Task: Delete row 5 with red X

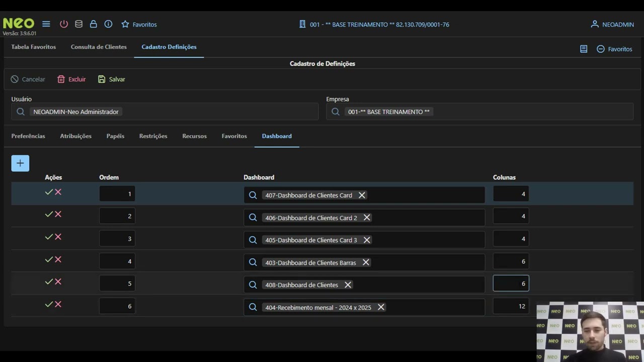Action: pos(58,282)
